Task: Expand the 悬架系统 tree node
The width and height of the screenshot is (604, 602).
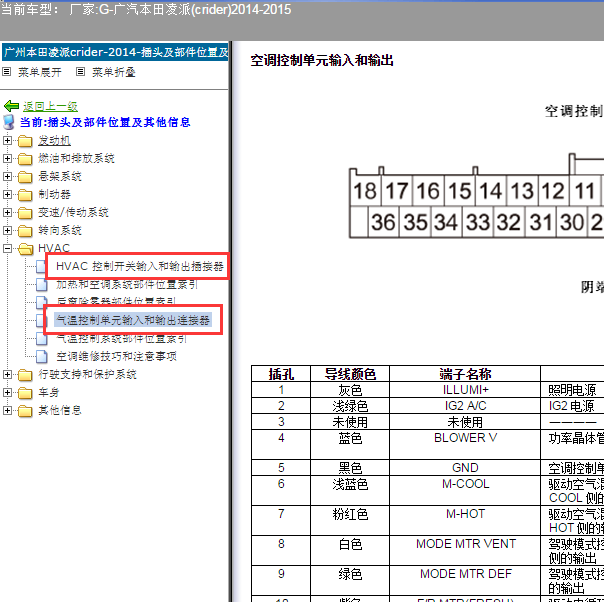Action: click(x=7, y=176)
